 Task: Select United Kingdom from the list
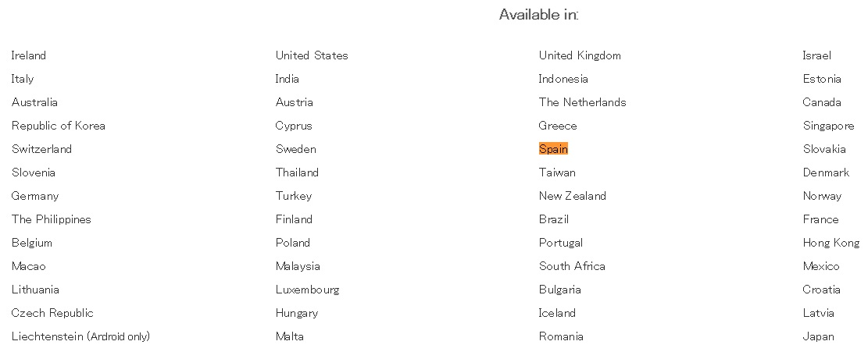click(580, 55)
